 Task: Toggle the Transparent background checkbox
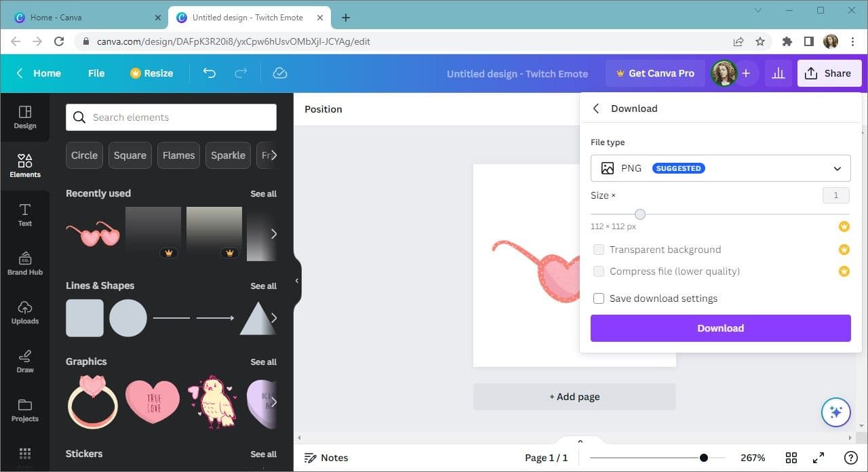click(599, 250)
